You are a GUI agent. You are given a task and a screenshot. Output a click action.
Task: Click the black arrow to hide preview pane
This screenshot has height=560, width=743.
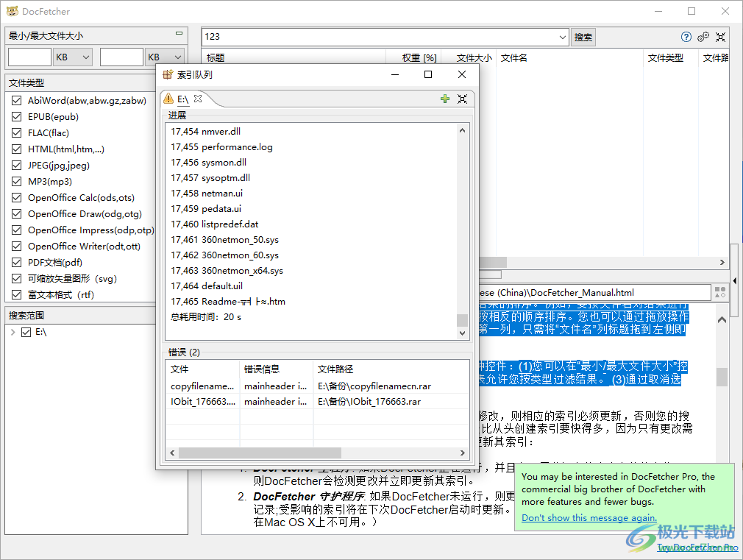point(734,281)
